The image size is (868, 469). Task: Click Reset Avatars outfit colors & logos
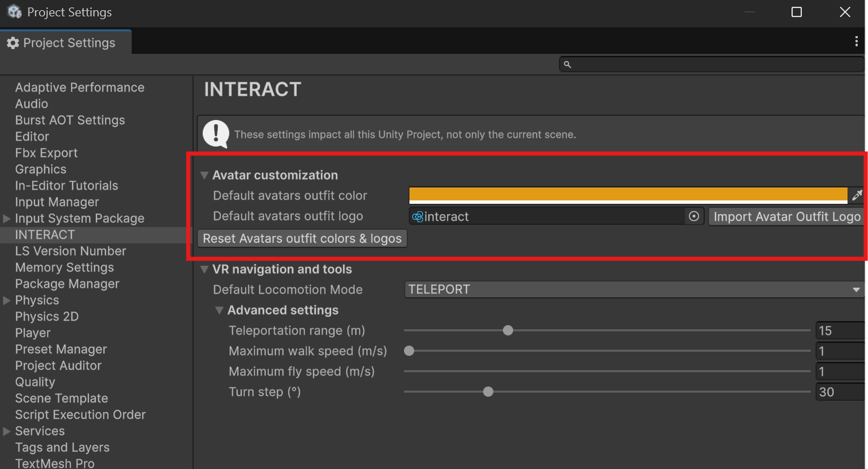click(302, 239)
